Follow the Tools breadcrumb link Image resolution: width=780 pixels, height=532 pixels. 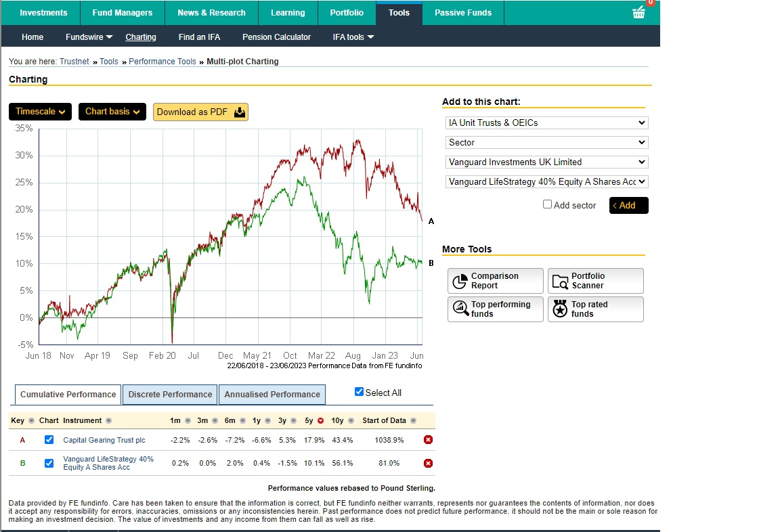[109, 62]
